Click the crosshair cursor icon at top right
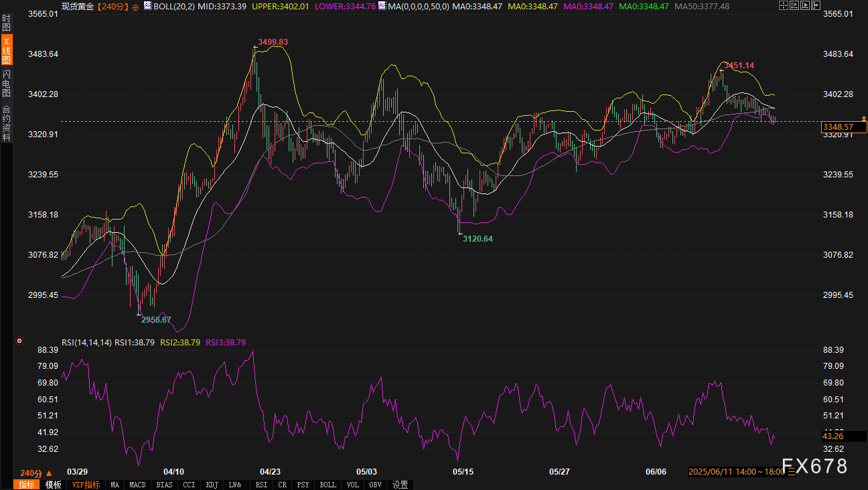The width and height of the screenshot is (868, 490). 784,5
